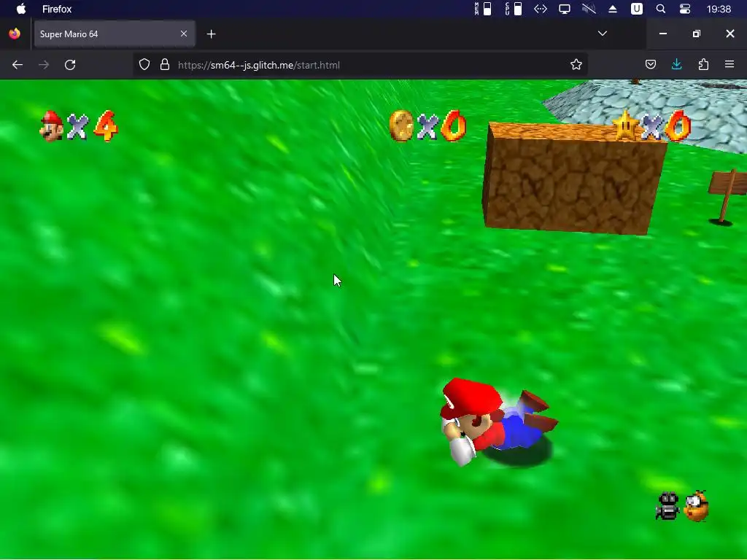The height and width of the screenshot is (560, 747).
Task: Select the Super Mario 64 tab
Action: point(115,34)
